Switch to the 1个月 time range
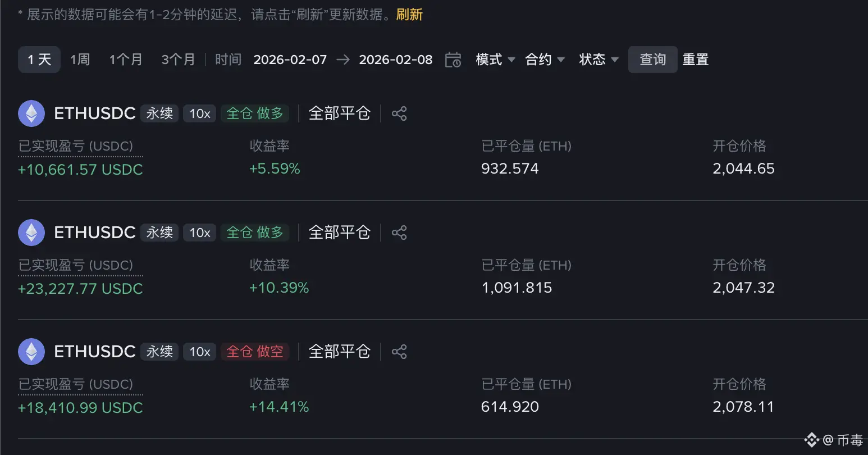Screen dimensions: 868x455 pyautogui.click(x=126, y=60)
